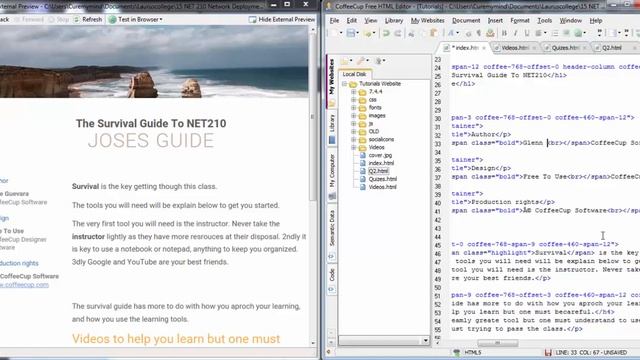Screen dimensions: 640x360
Task: Select the fonts folder in the tree
Action: (375, 107)
